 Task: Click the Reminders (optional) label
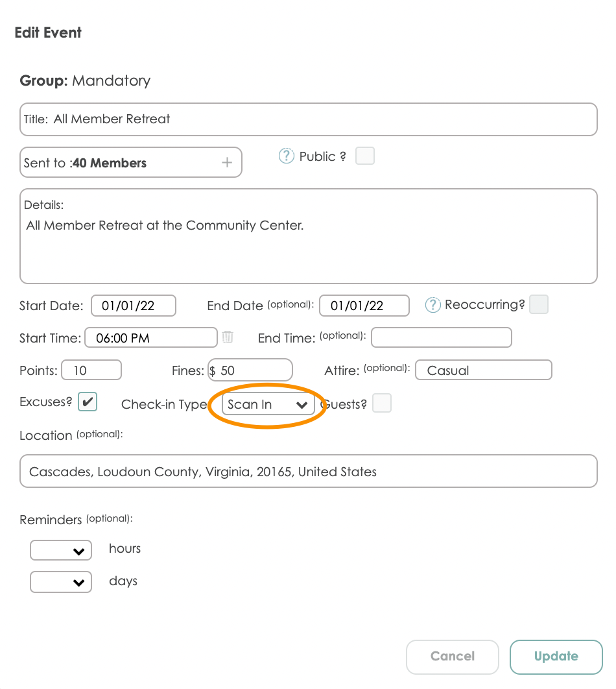point(76,520)
